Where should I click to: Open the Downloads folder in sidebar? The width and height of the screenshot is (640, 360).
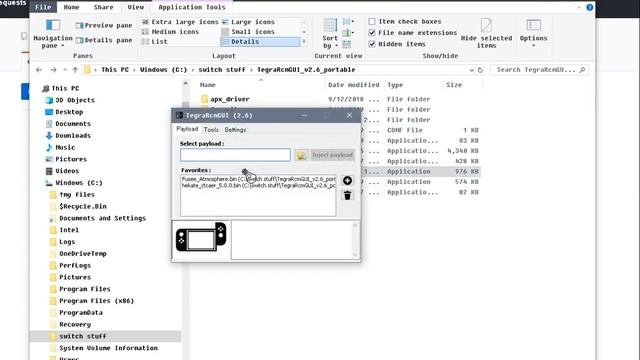coord(68,136)
